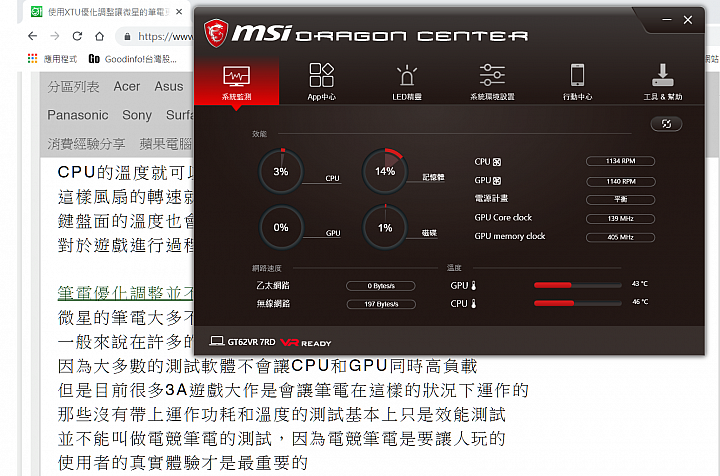Click the GPU fan icon

pyautogui.click(x=497, y=181)
